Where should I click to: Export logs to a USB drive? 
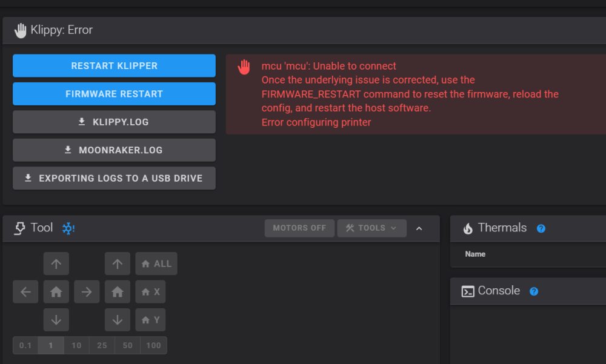point(114,178)
